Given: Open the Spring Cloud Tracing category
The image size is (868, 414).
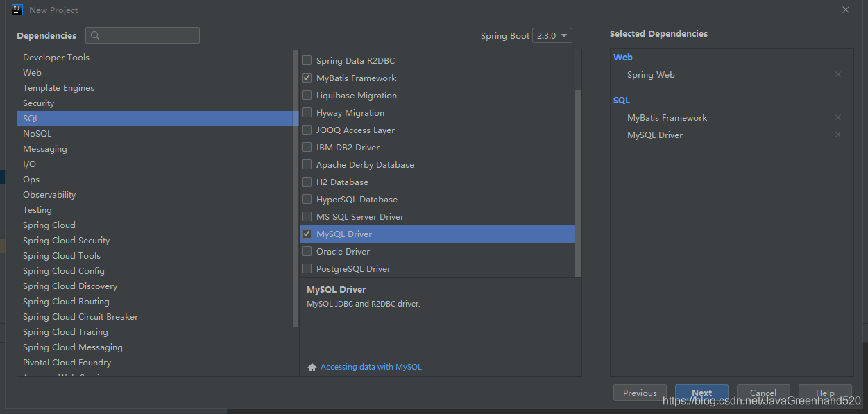Looking at the screenshot, I should pos(158,331).
